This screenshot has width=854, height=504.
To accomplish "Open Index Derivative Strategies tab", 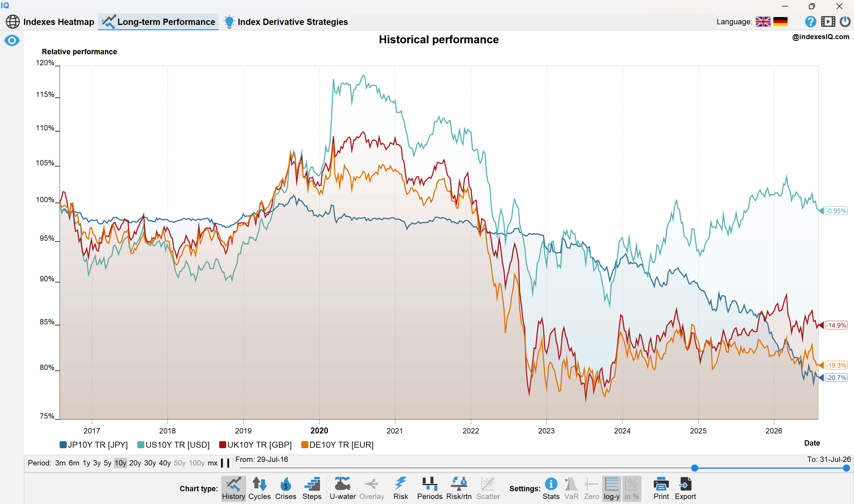I will 286,22.
